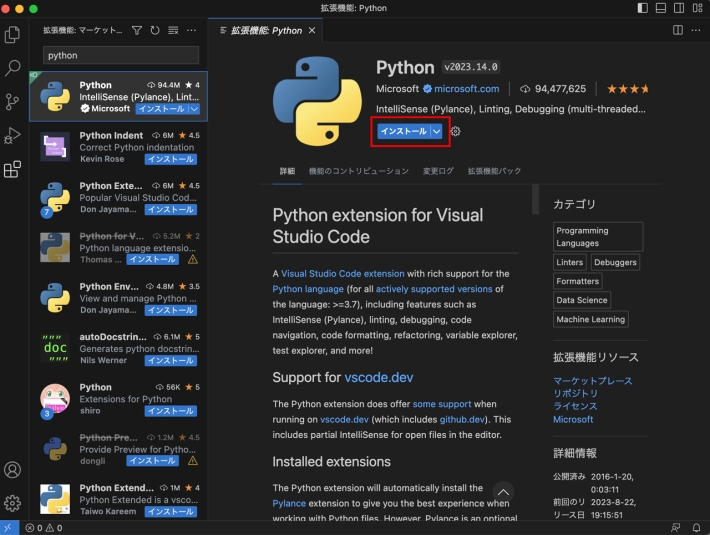Close the 拡張機能: Python editor tab

click(x=312, y=30)
